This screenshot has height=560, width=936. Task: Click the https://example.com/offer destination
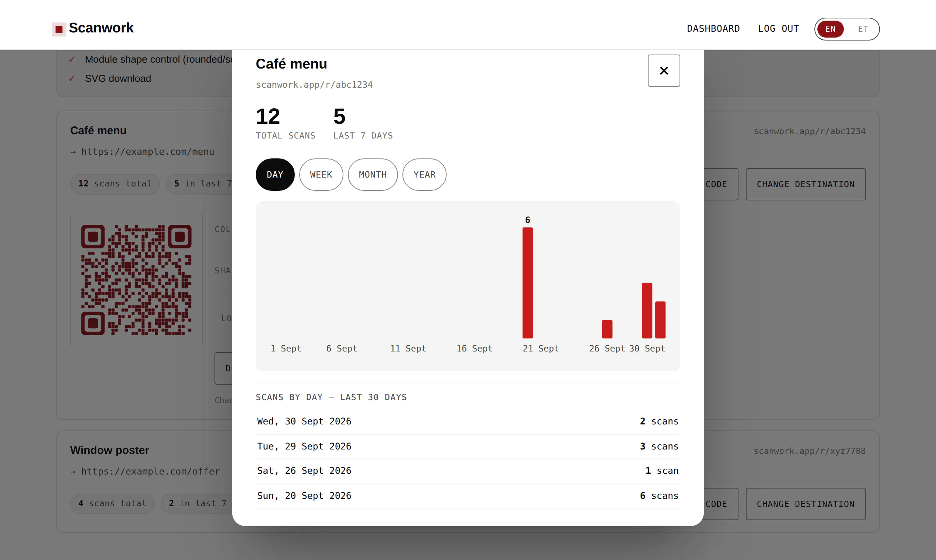click(x=150, y=472)
